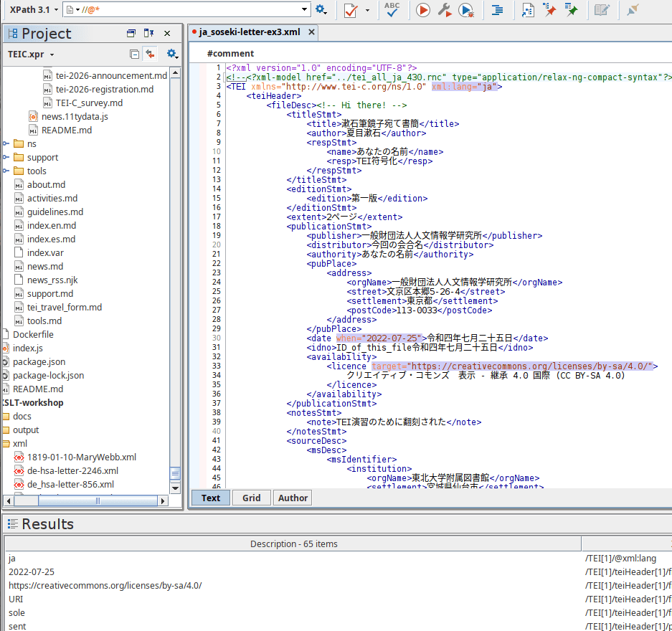The width and height of the screenshot is (672, 631).
Task: Select de-hsa-letter-2246.xml file
Action: 72,471
